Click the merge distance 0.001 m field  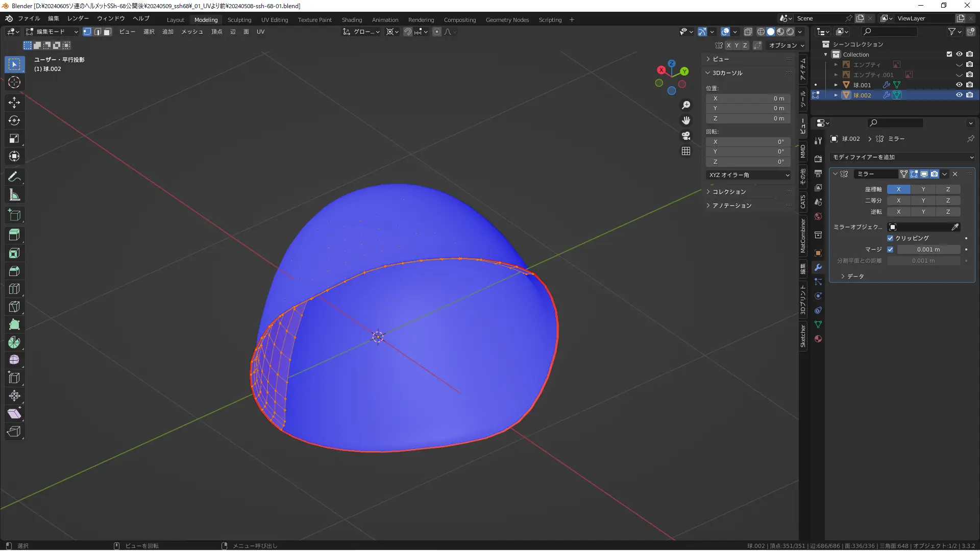click(928, 249)
